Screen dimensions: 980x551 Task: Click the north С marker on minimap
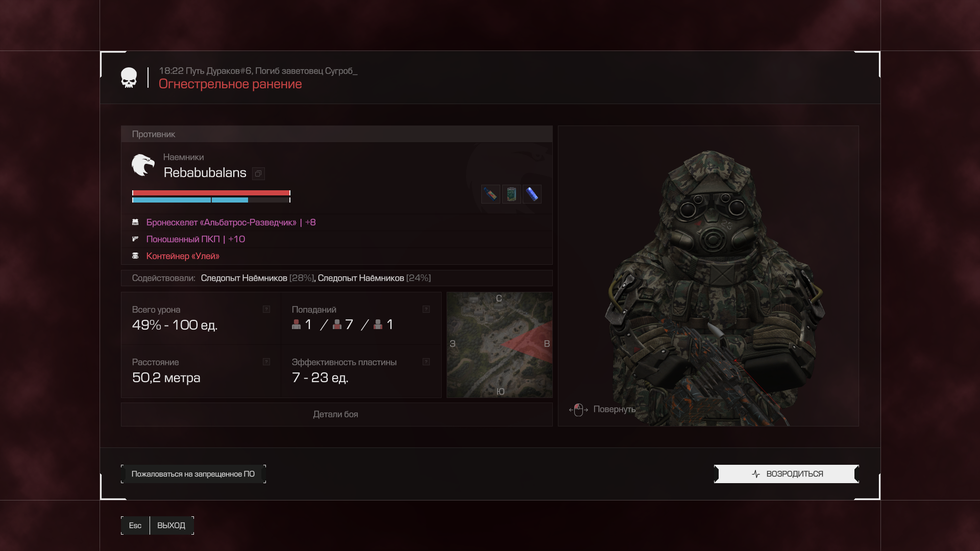point(499,298)
